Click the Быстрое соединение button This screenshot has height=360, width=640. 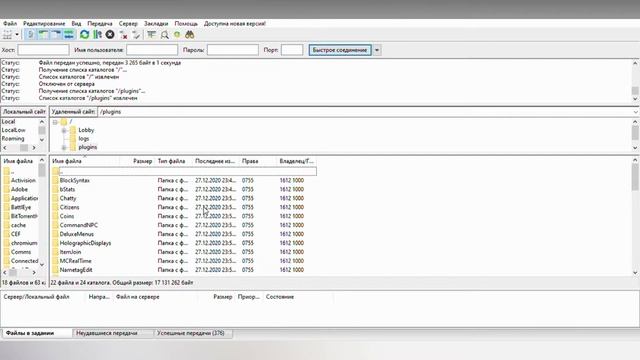click(340, 50)
